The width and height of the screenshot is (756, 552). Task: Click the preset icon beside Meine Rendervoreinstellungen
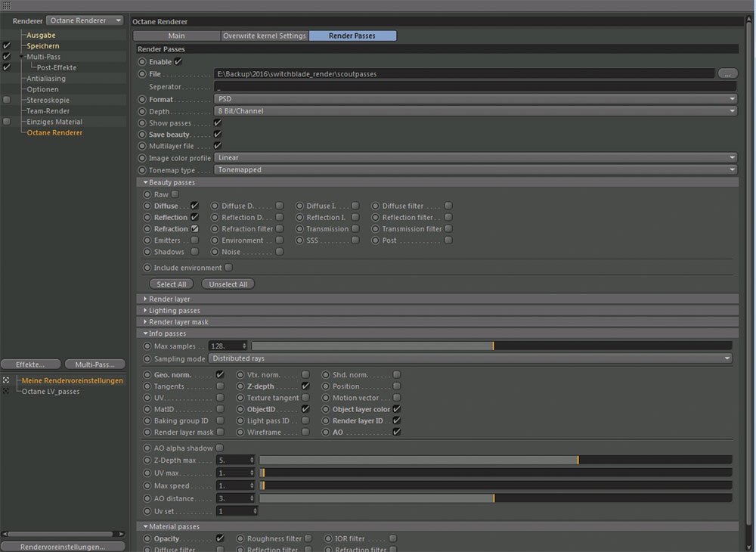click(6, 380)
